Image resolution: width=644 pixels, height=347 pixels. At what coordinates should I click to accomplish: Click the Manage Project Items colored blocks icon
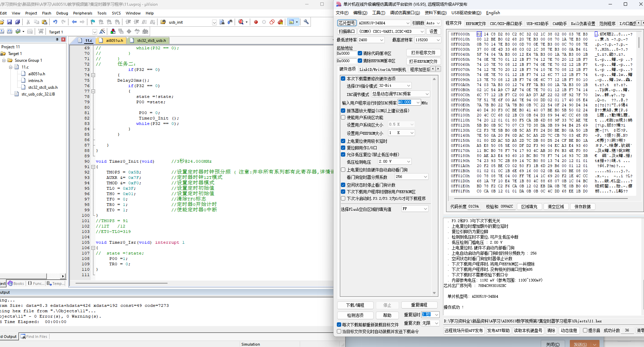pyautogui.click(x=113, y=31)
